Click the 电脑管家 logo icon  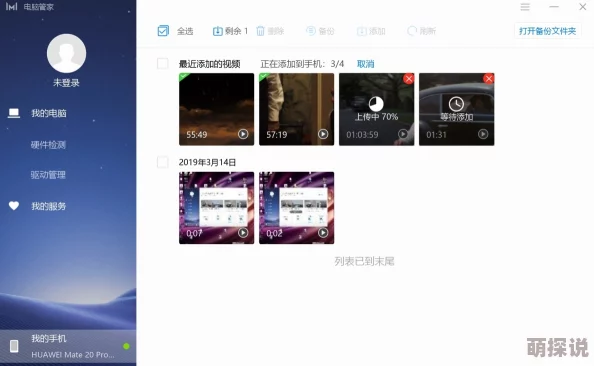click(11, 6)
